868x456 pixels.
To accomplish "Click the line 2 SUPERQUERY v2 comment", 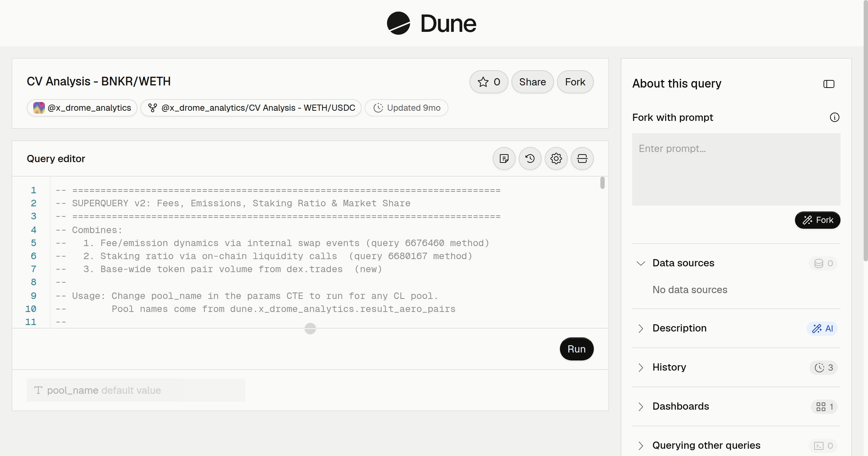I will point(233,203).
